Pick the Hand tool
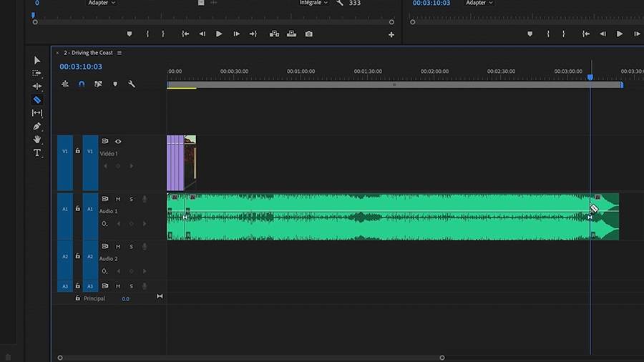Screen dimensions: 644x362 (37, 140)
